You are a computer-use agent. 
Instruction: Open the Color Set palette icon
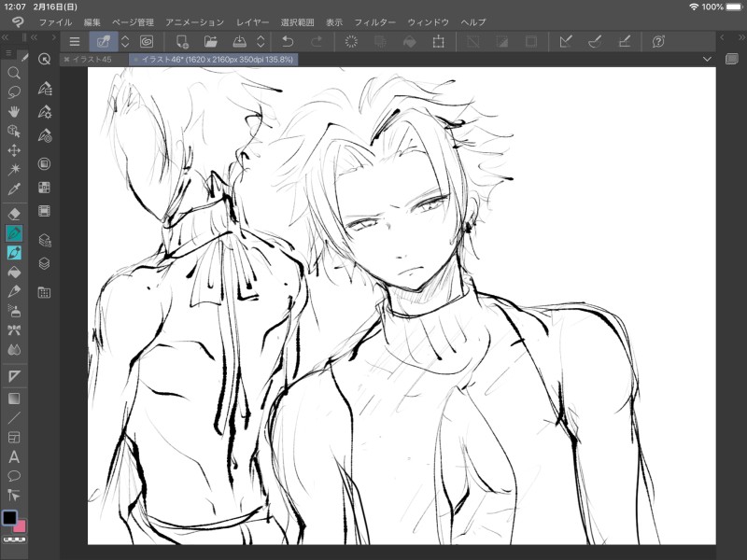coord(44,188)
